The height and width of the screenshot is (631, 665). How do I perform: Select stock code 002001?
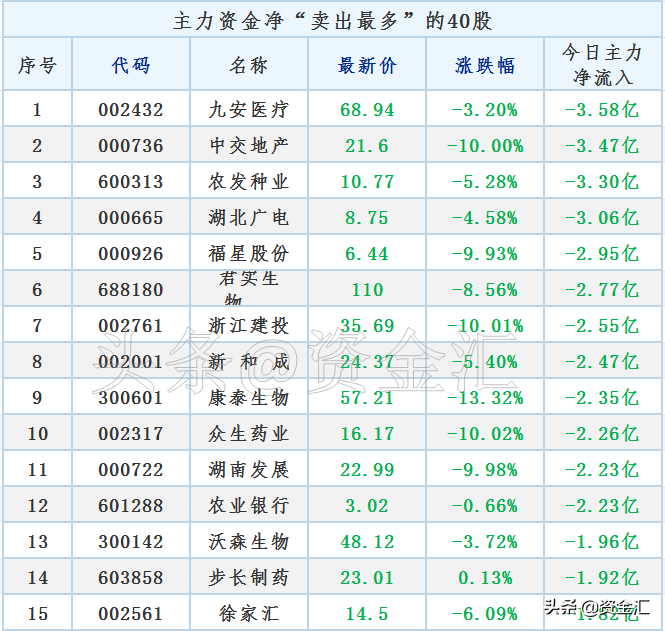pyautogui.click(x=131, y=362)
